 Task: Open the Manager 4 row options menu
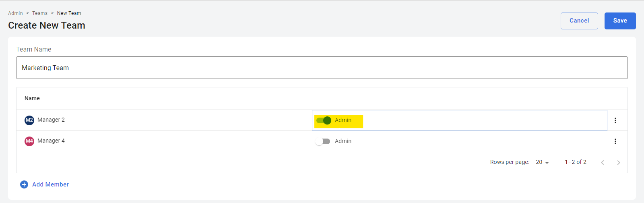click(x=615, y=141)
